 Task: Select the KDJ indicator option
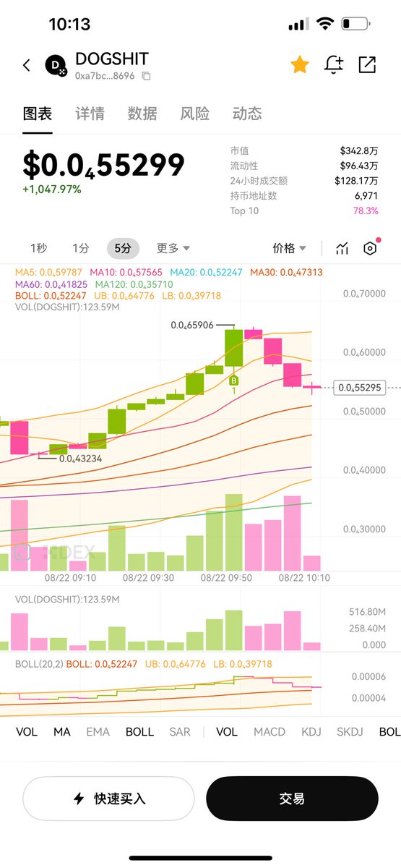click(x=311, y=732)
